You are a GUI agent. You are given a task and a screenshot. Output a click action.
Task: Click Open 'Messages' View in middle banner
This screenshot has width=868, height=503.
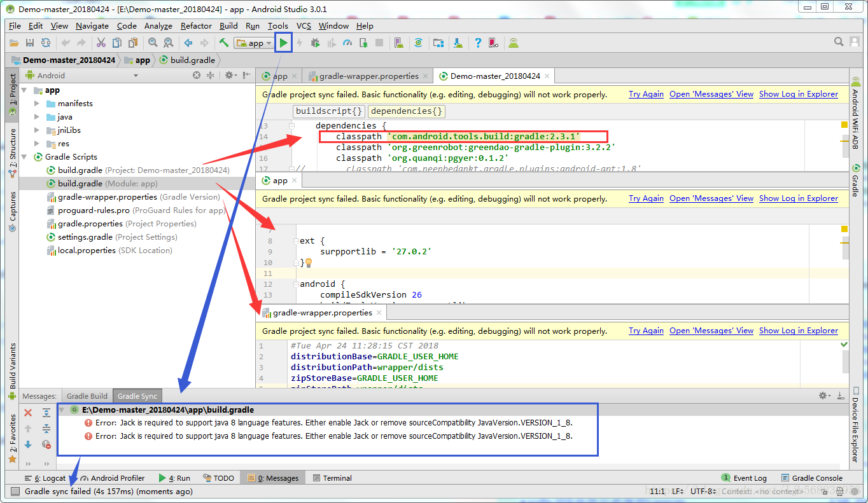[x=711, y=198]
